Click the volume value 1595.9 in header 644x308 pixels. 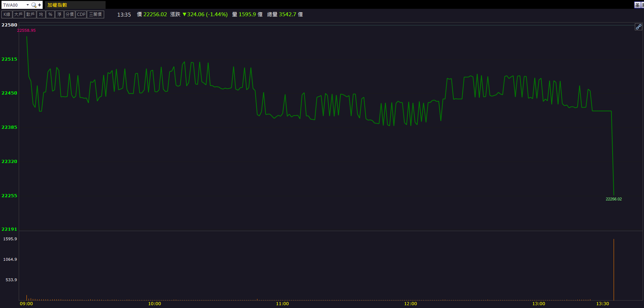(247, 14)
